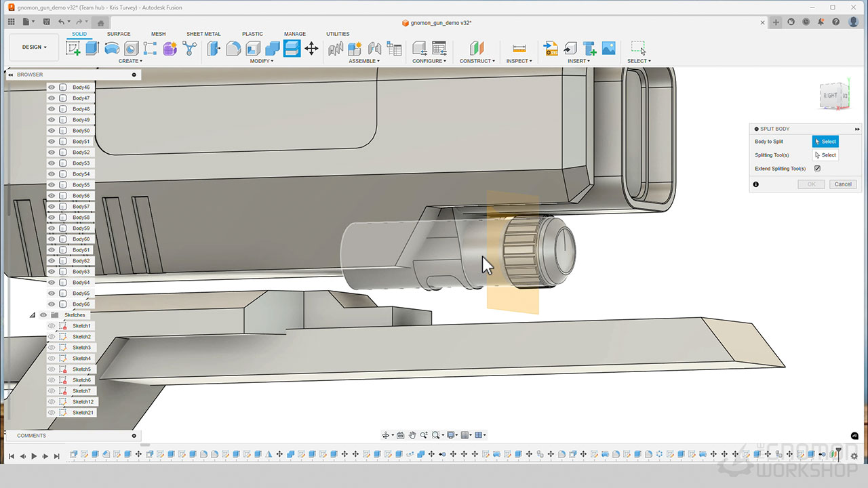Show Sketch3 with its visibility eye
The height and width of the screenshot is (488, 868).
coord(52,348)
